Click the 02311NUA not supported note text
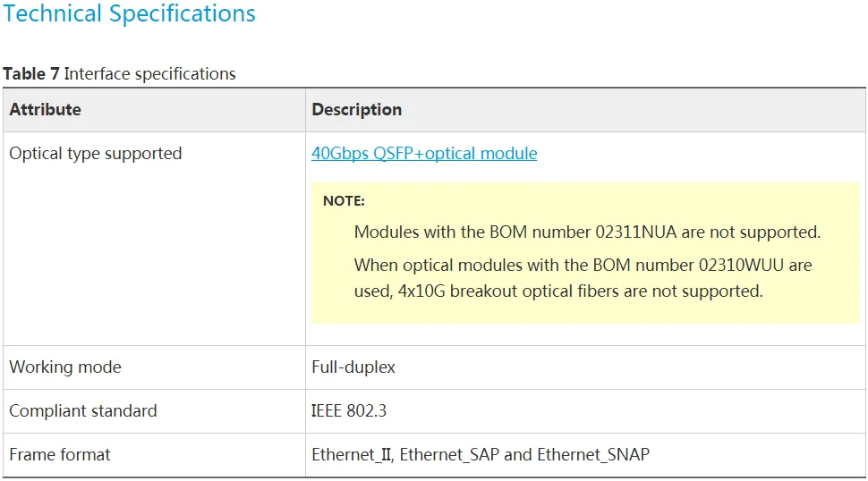The image size is (868, 481). (587, 232)
